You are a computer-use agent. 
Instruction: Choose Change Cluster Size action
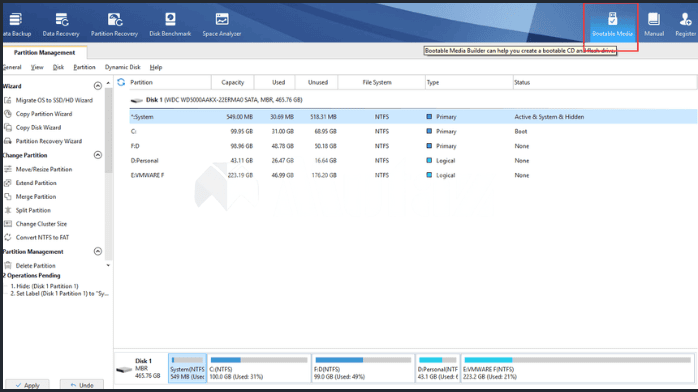pyautogui.click(x=36, y=224)
